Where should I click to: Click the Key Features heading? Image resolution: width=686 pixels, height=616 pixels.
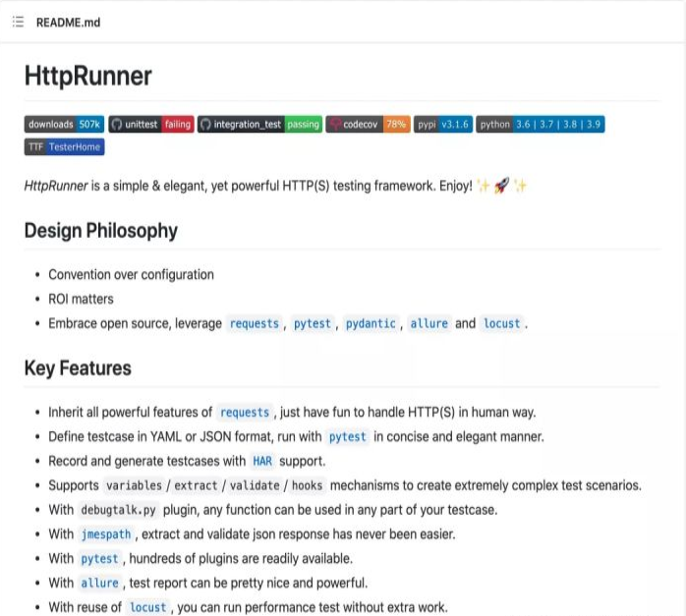coord(78,368)
